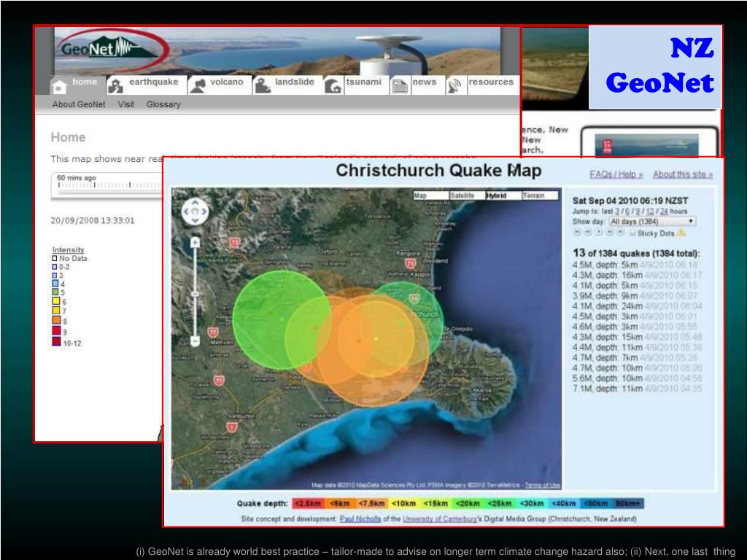Switch map view to Map
Screen dimensions: 747x560
click(x=431, y=195)
